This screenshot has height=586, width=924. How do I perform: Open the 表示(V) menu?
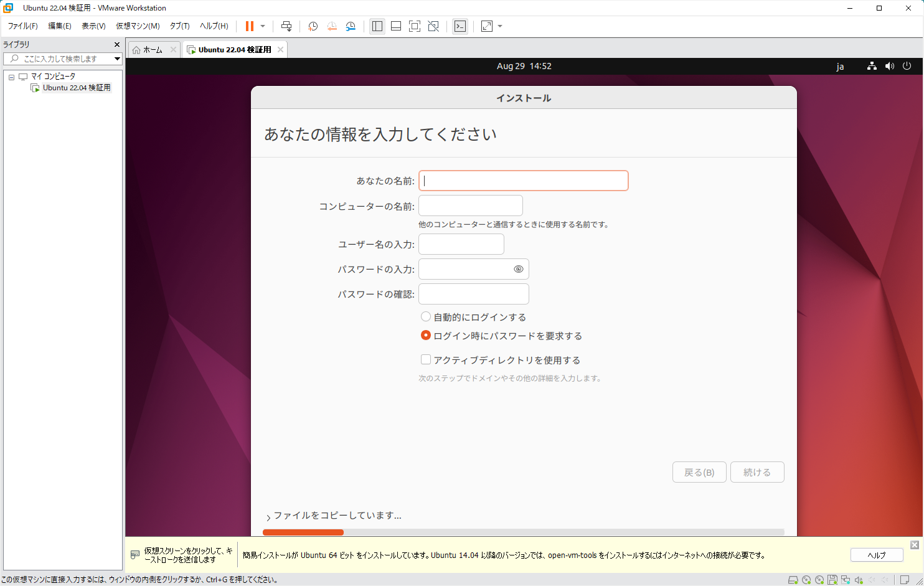[x=93, y=26]
